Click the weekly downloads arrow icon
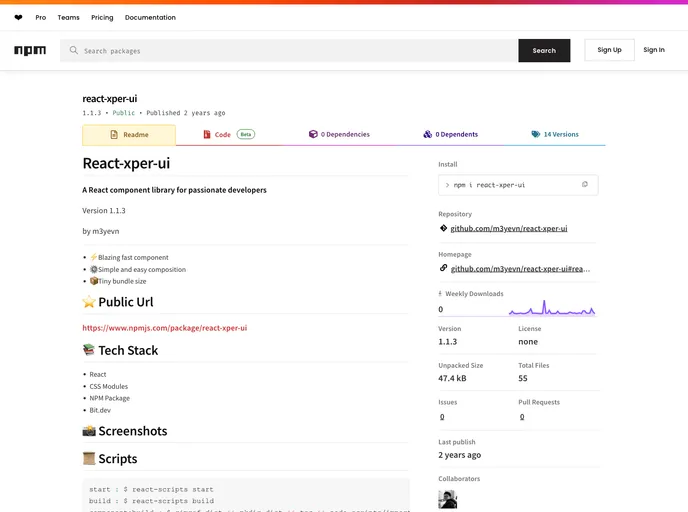Viewport: 688px width, 512px height. point(440,294)
